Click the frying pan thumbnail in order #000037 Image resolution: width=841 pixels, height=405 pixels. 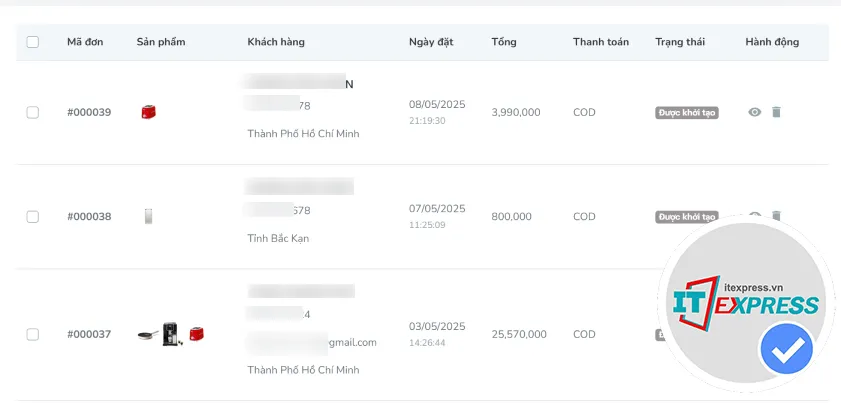coord(149,335)
